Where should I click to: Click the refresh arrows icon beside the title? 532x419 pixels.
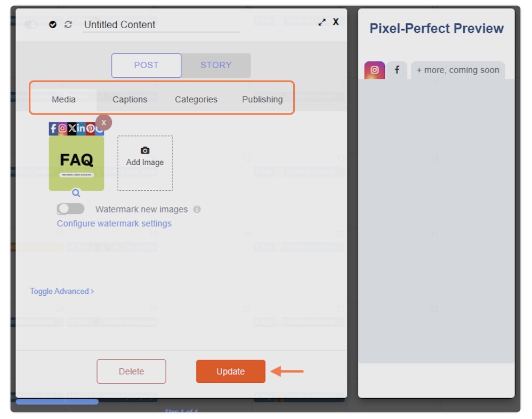point(68,25)
